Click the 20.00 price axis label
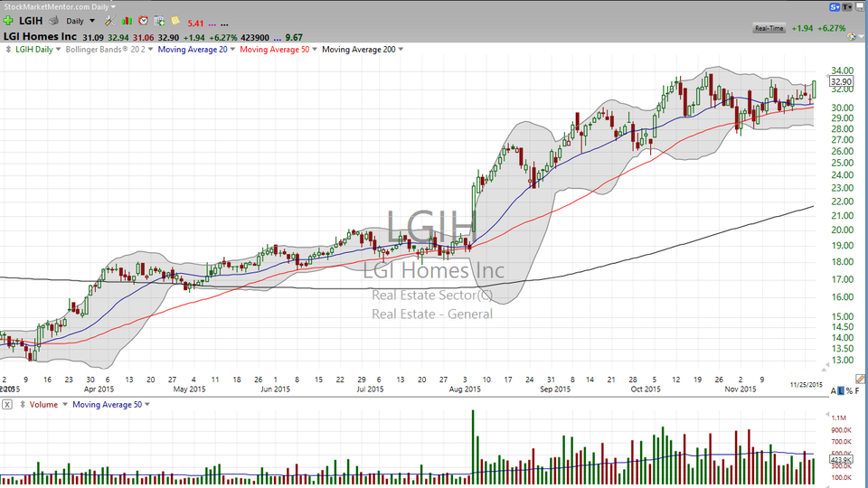Screen dimensions: 868x488 842,230
